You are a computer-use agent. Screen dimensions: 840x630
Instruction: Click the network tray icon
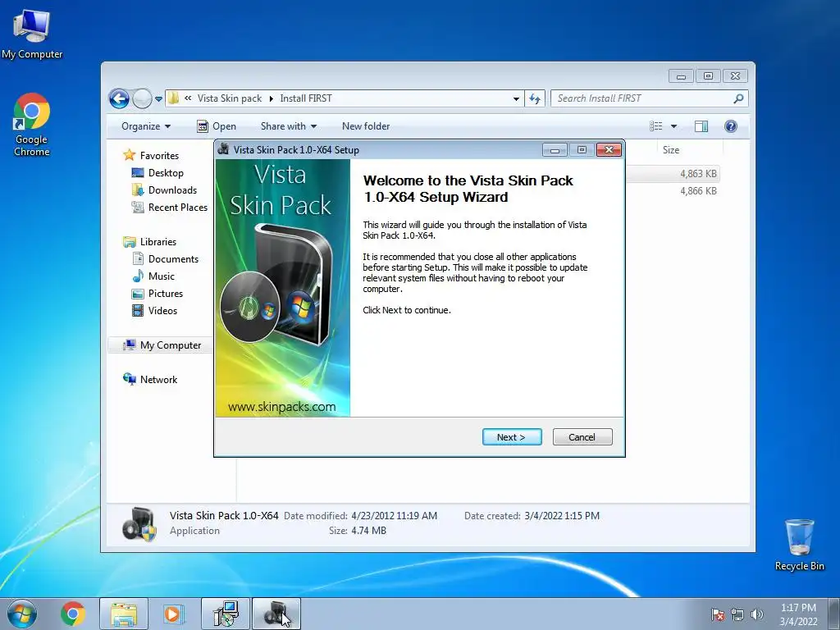tap(737, 614)
